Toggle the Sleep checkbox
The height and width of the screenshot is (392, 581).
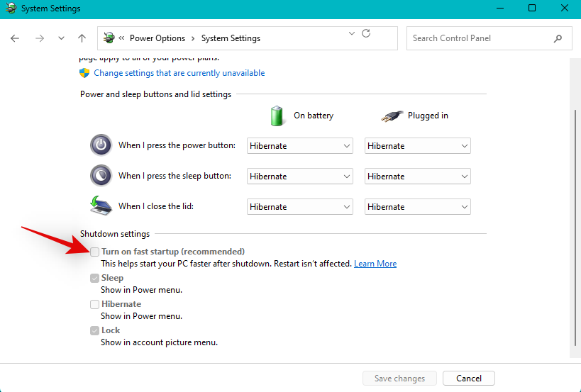pos(94,278)
